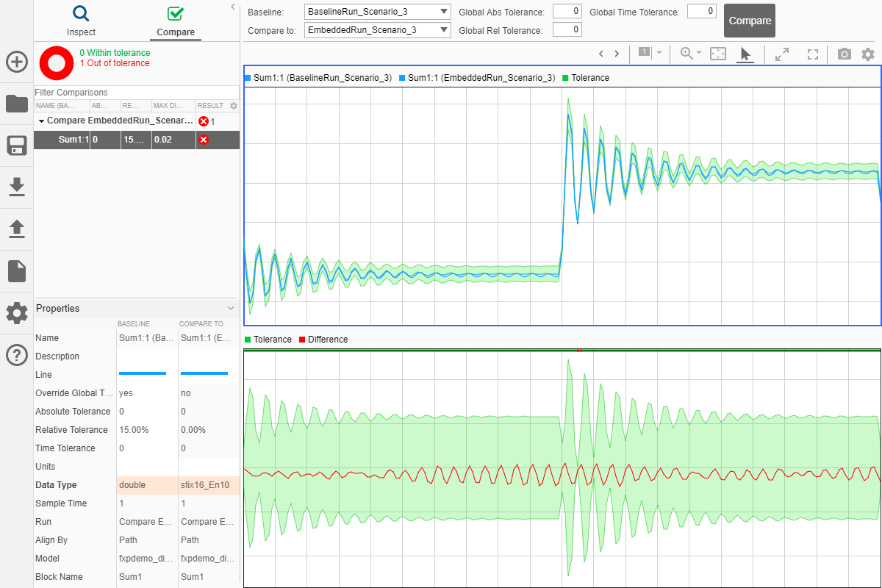
Task: Take a plot snapshot with camera icon
Action: tap(845, 54)
